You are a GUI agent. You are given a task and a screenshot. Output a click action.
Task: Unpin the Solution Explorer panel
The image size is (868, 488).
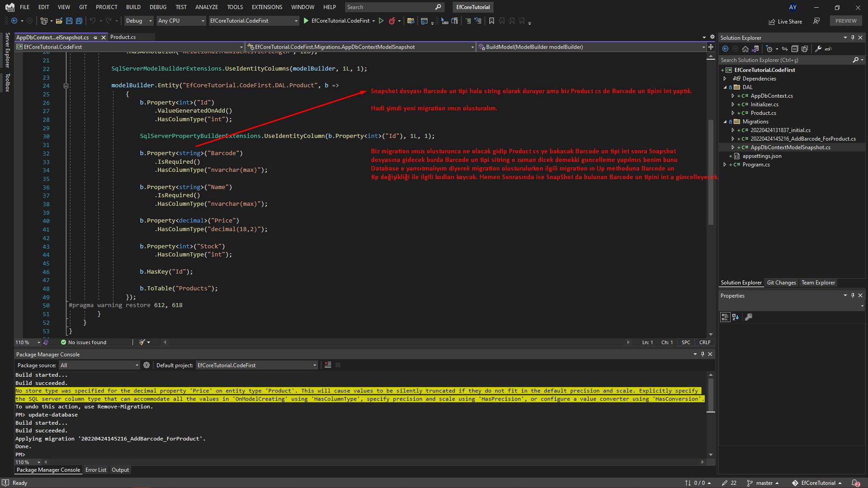pos(854,38)
